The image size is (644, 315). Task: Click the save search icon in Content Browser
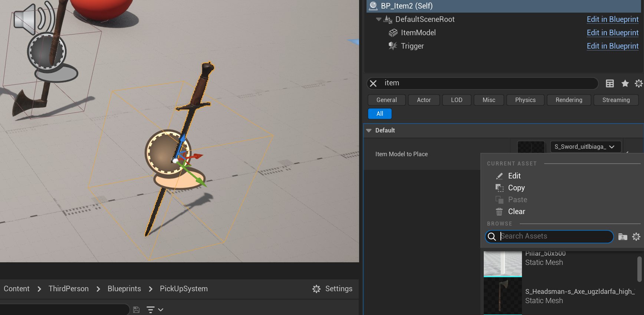137,310
